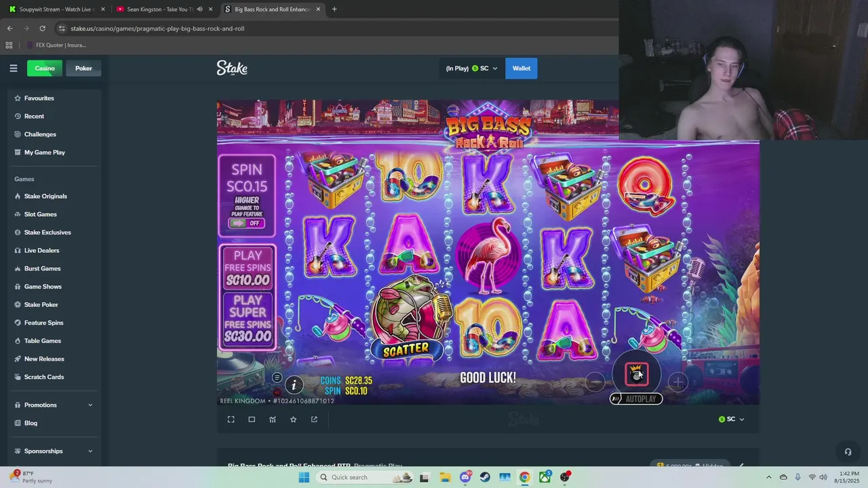Switch to Poker tab
Image resolution: width=868 pixels, height=488 pixels.
tap(83, 68)
